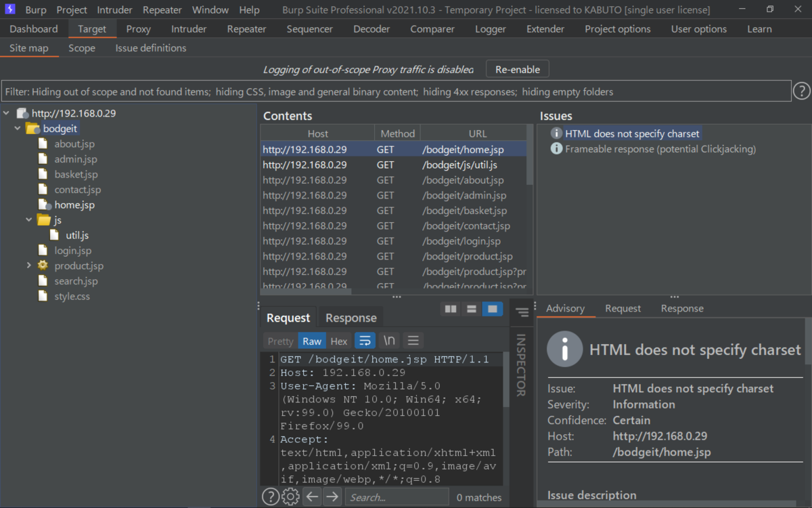812x508 pixels.
Task: Toggle show non-printable chars (\n) button
Action: pos(390,341)
